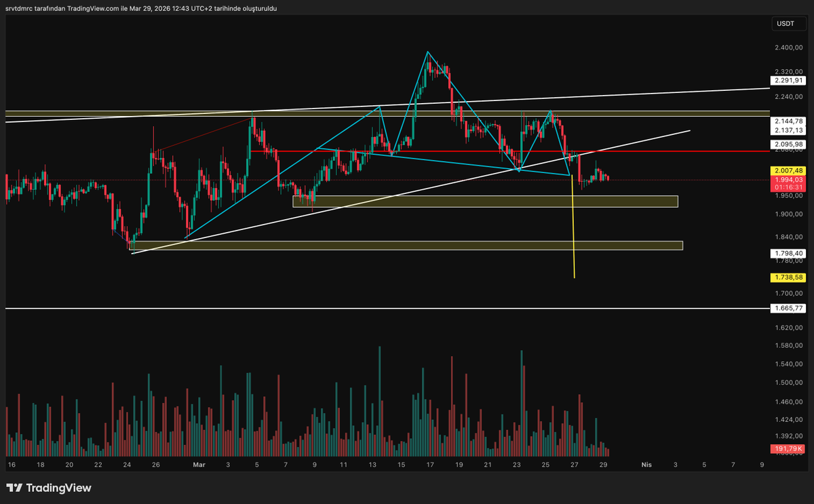Select the yellow vertical projection line
814x504 pixels.
click(574, 226)
